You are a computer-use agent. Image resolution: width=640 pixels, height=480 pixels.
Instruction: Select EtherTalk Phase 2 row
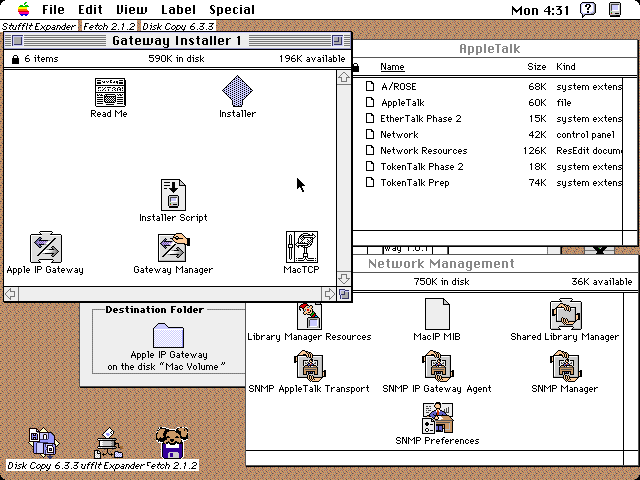point(493,118)
